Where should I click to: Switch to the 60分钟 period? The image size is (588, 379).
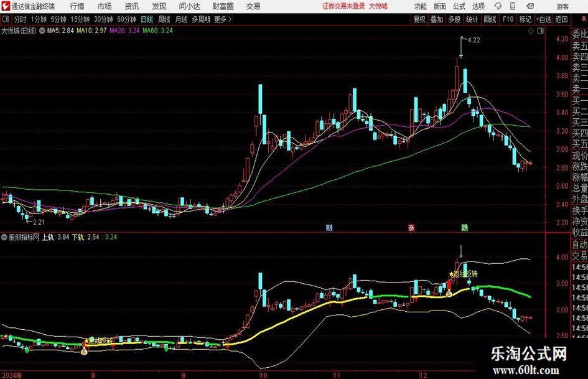pos(127,19)
